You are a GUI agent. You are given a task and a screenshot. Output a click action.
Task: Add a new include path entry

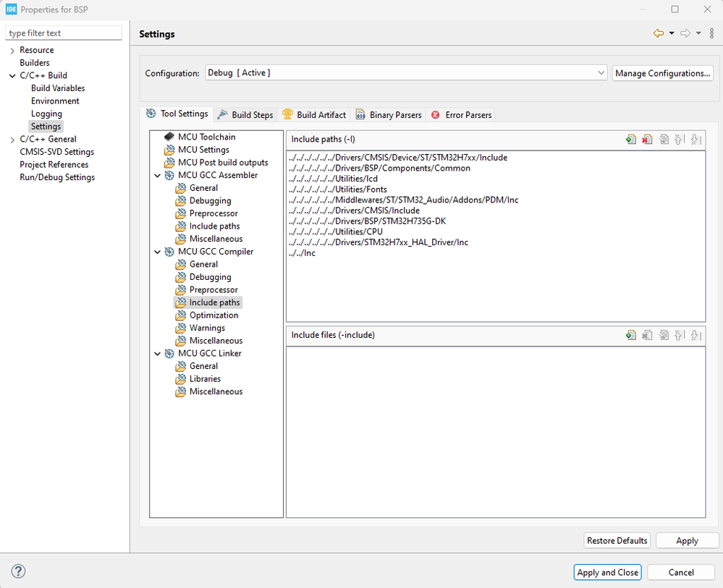(x=631, y=139)
